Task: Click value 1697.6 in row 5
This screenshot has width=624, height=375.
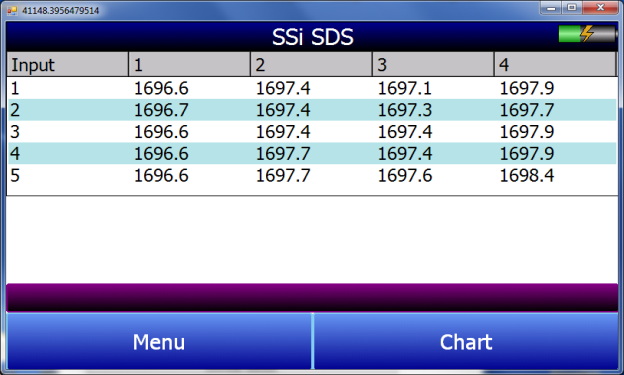Action: (x=404, y=176)
